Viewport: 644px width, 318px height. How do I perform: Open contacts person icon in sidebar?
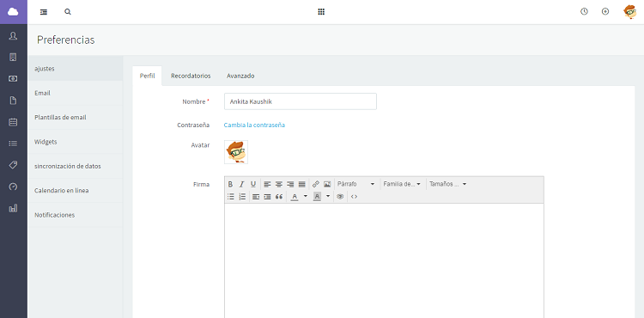13,36
